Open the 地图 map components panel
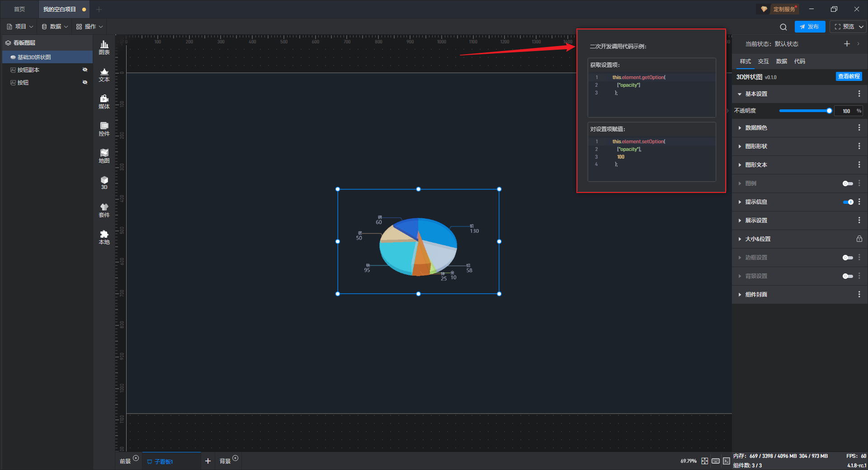 104,156
